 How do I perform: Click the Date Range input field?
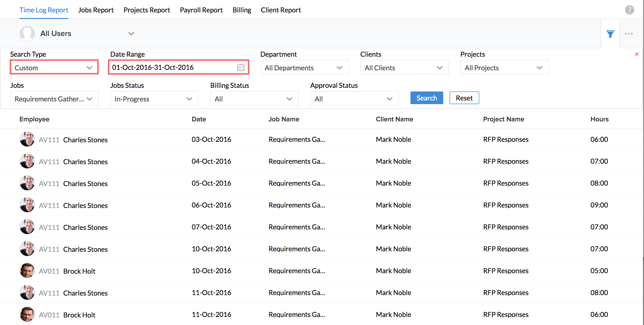[173, 67]
